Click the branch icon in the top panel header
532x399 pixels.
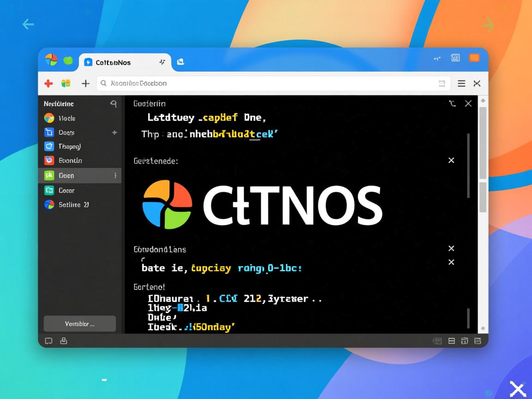(452, 104)
